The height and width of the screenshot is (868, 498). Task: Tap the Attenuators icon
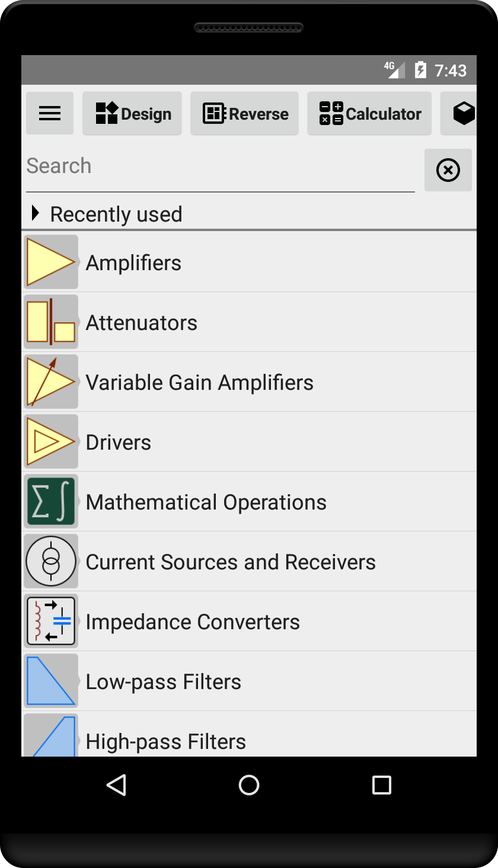51,322
